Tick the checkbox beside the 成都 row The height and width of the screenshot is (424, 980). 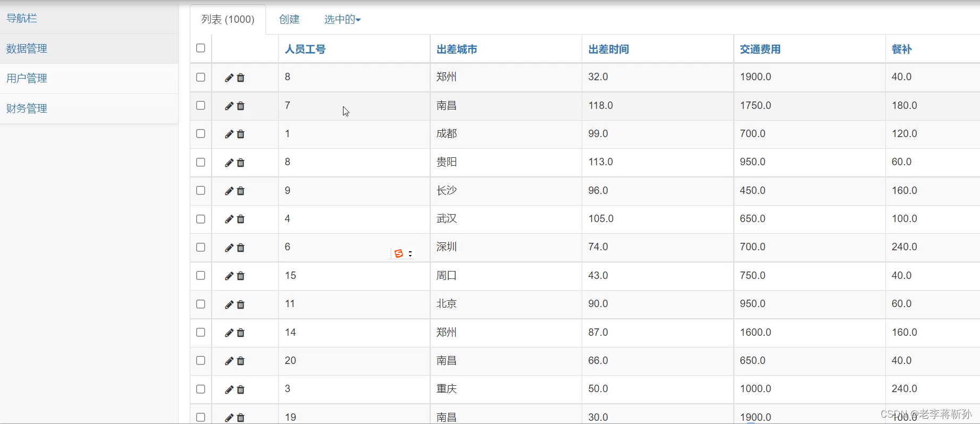200,133
